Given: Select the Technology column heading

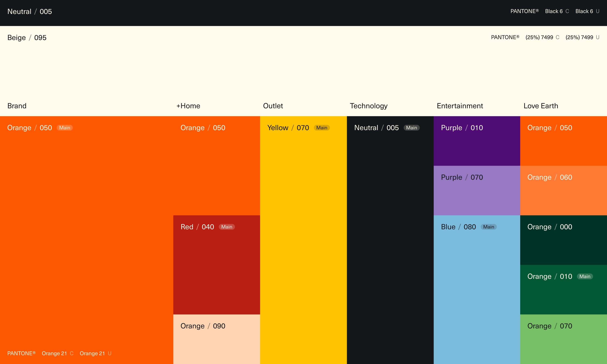Looking at the screenshot, I should 368,106.
